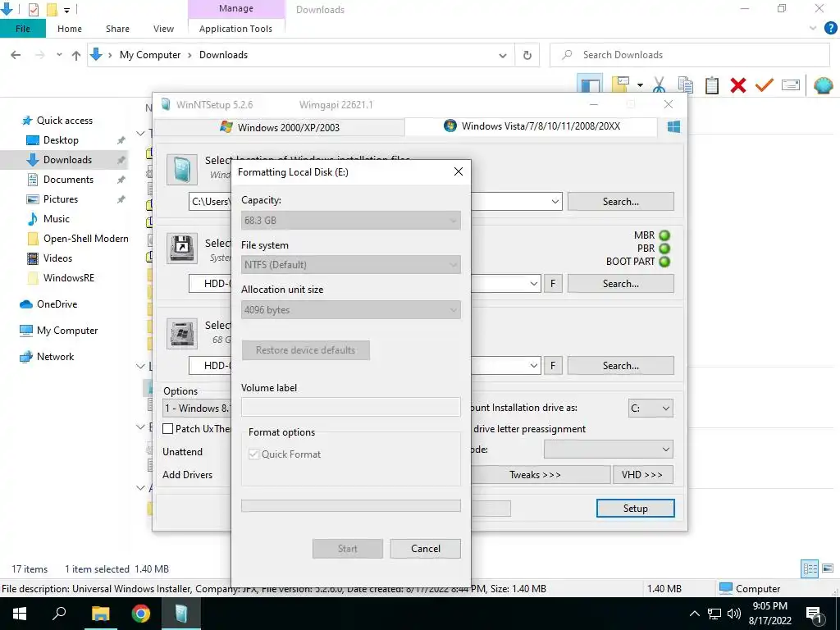Open the Mode dropdown in WinNTSetup
Image resolution: width=840 pixels, height=630 pixels.
click(x=609, y=449)
